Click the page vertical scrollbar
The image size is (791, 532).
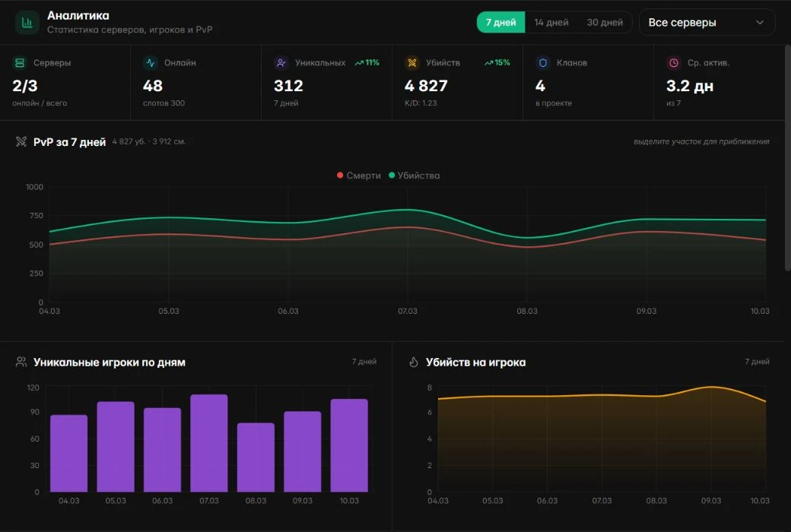click(x=787, y=158)
